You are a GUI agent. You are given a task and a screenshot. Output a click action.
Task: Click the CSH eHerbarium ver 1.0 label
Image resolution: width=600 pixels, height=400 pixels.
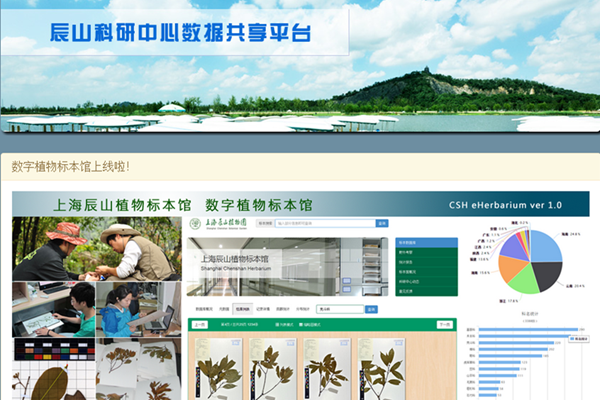505,205
